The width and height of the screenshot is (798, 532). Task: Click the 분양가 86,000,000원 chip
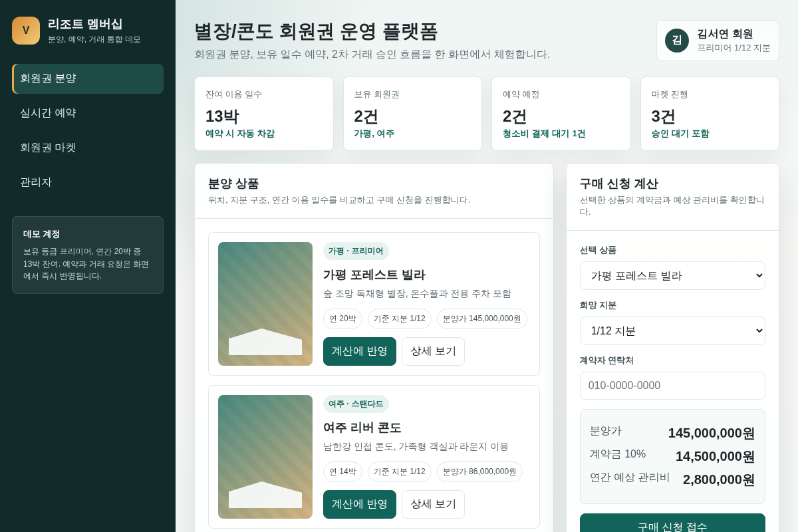pos(479,471)
